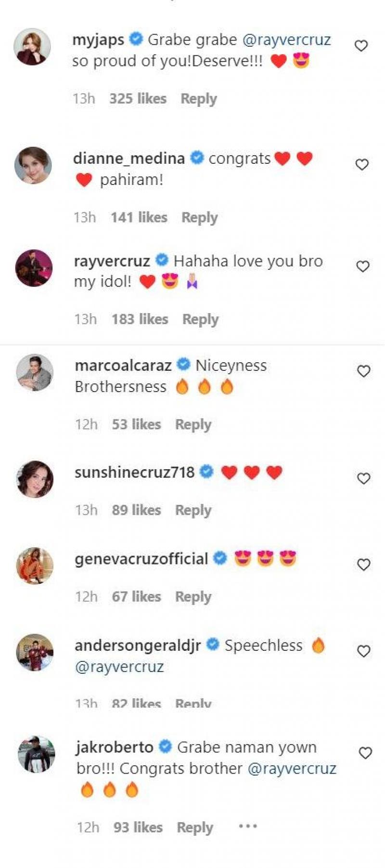This screenshot has width=385, height=868.
Task: Open the @rayvercruz mention in myjaps' comment
Action: coord(287,39)
